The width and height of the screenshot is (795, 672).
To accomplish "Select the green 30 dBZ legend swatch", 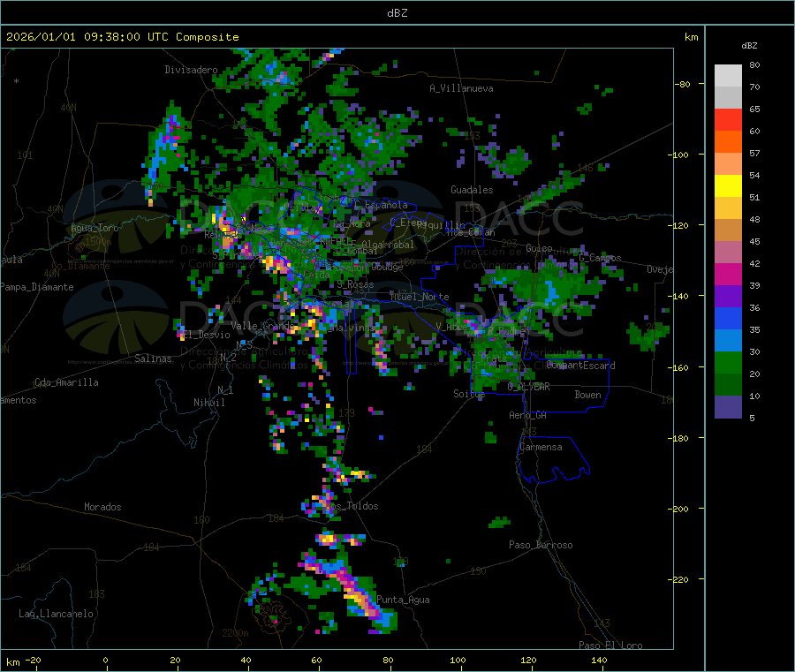I will [728, 362].
